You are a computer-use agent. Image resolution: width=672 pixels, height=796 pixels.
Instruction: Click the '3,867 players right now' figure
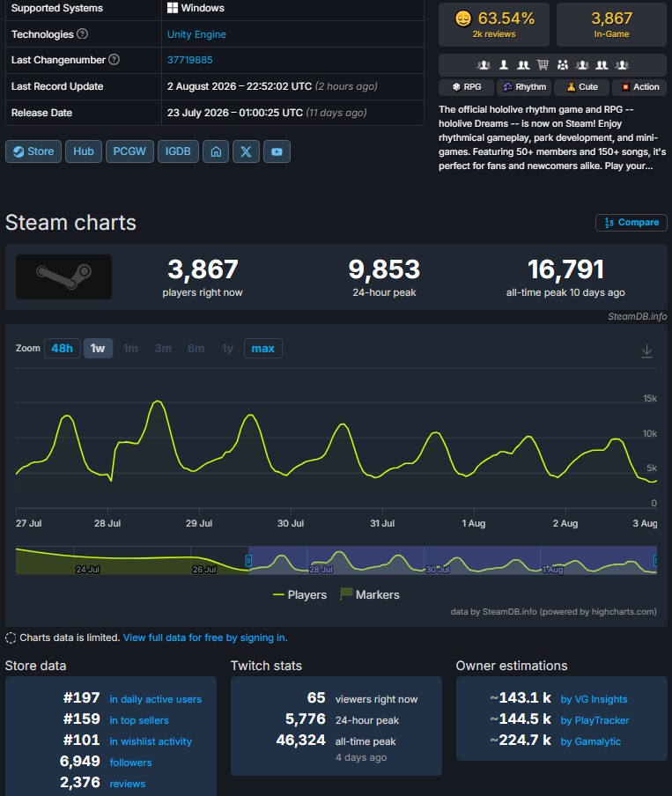[203, 269]
